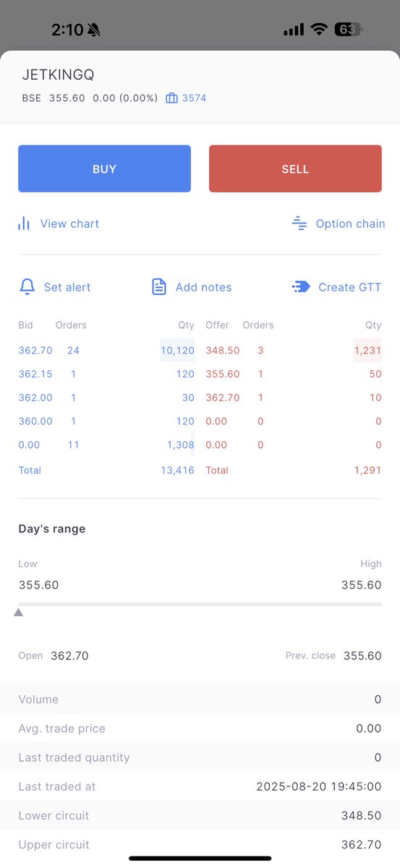
Task: Tap the Volume row
Action: point(200,699)
